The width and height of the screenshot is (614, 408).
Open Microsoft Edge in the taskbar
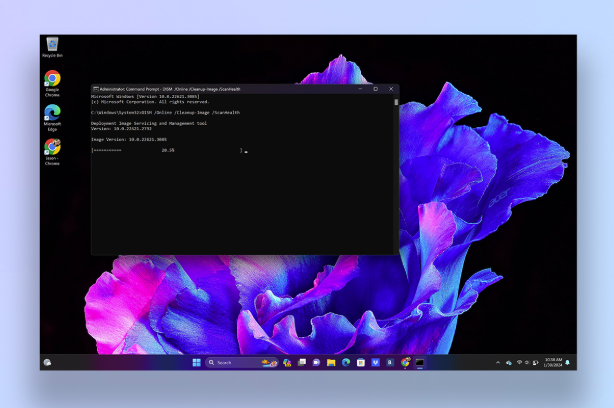click(x=346, y=362)
